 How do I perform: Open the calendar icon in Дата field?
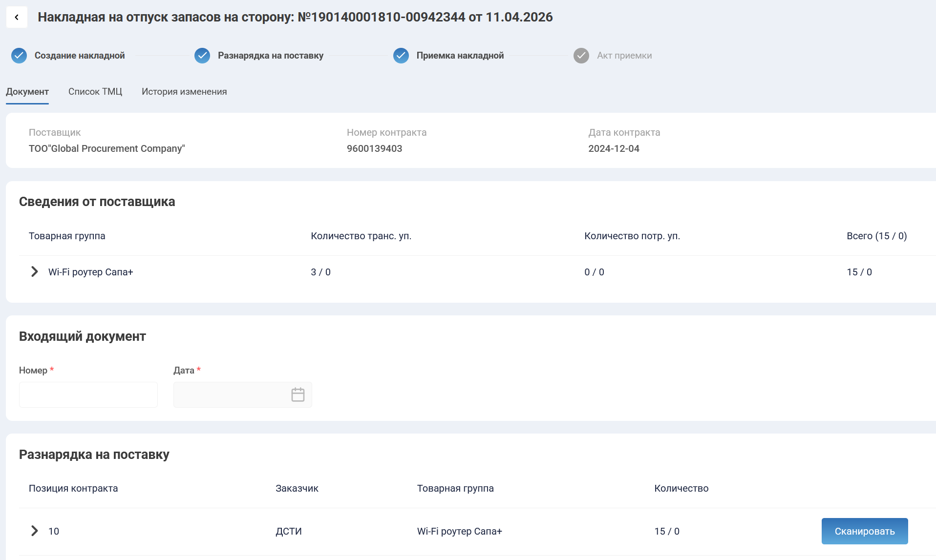(x=298, y=394)
